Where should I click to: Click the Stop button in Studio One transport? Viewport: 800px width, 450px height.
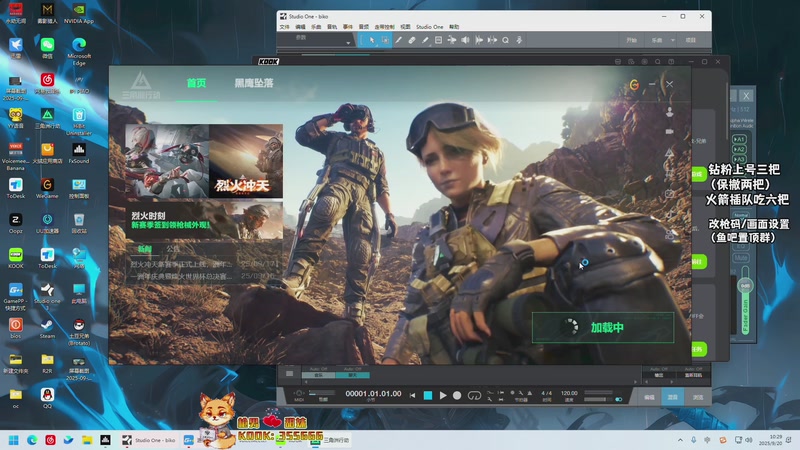tap(428, 395)
